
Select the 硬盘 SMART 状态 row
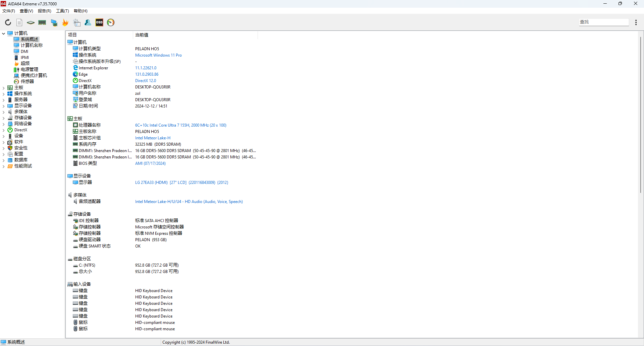[95, 246]
